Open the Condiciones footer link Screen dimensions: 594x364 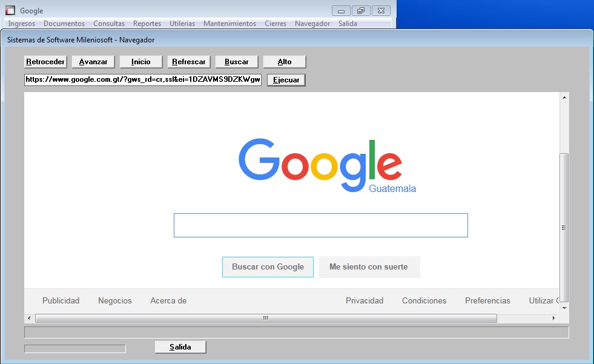click(x=424, y=301)
